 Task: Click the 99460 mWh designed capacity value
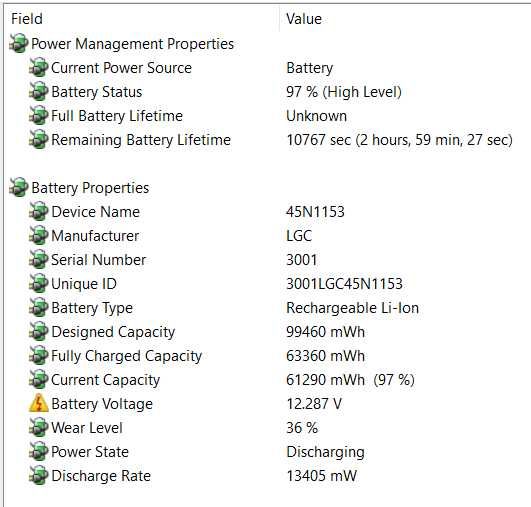[x=325, y=332]
